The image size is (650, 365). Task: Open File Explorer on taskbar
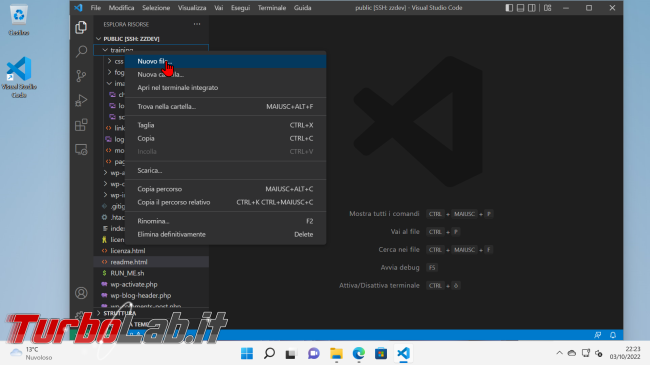click(336, 353)
